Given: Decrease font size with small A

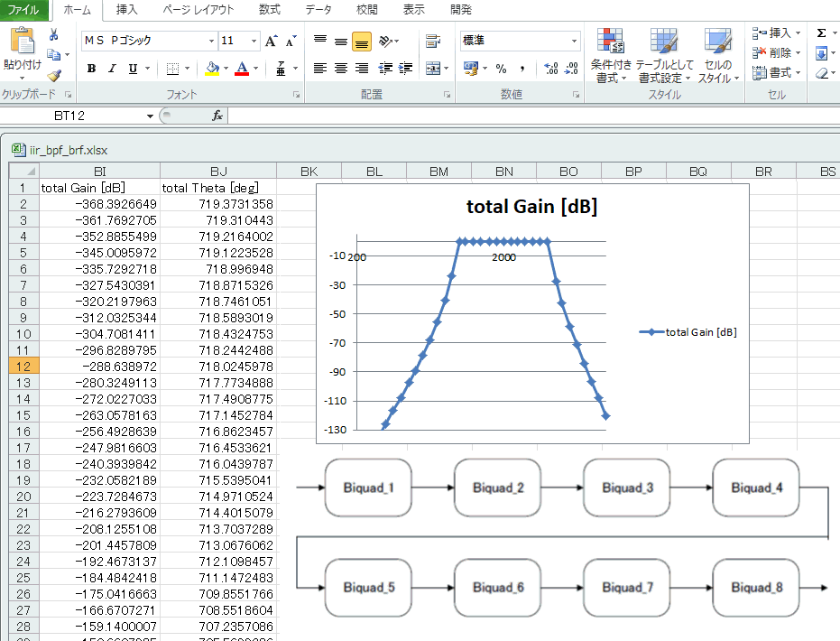Looking at the screenshot, I should coord(291,41).
